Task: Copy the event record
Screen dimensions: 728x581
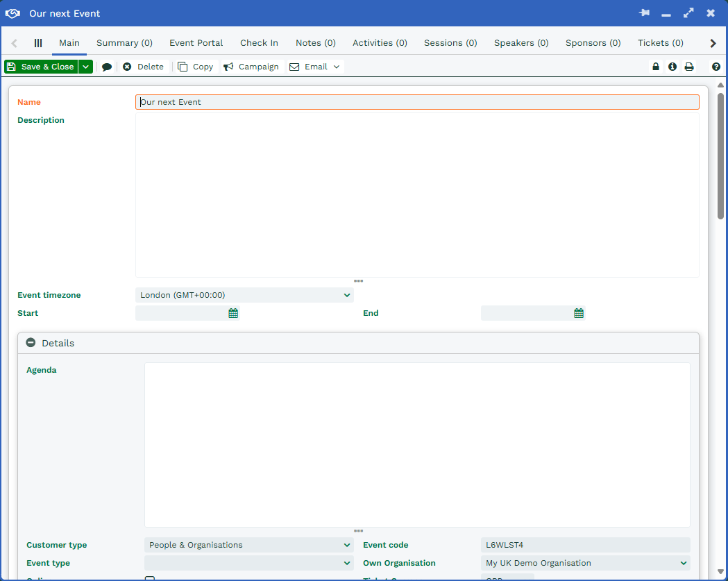Action: point(196,67)
